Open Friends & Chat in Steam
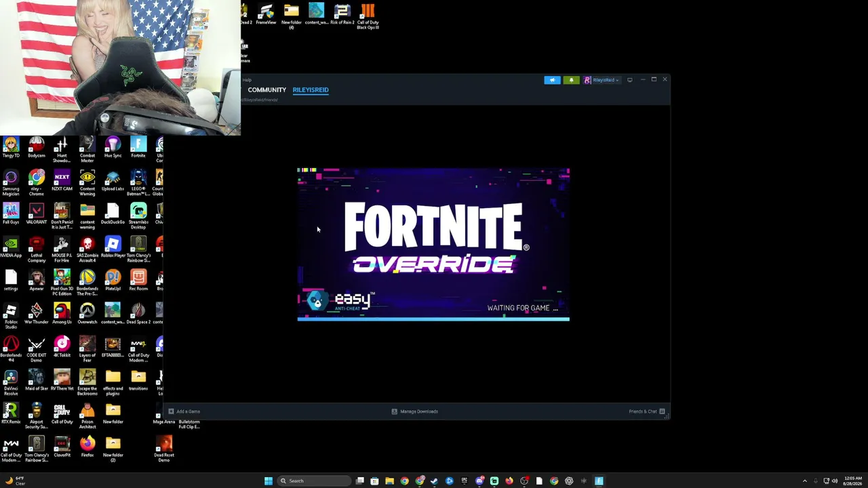 pyautogui.click(x=647, y=411)
